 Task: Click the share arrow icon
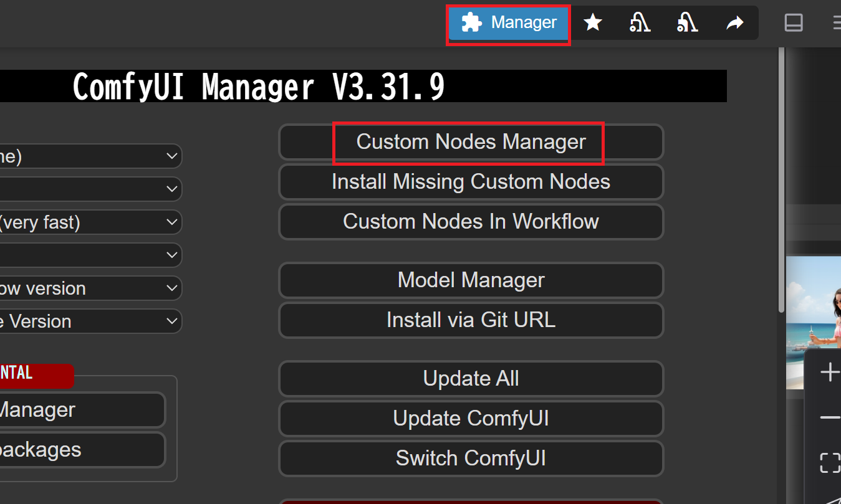pos(735,24)
